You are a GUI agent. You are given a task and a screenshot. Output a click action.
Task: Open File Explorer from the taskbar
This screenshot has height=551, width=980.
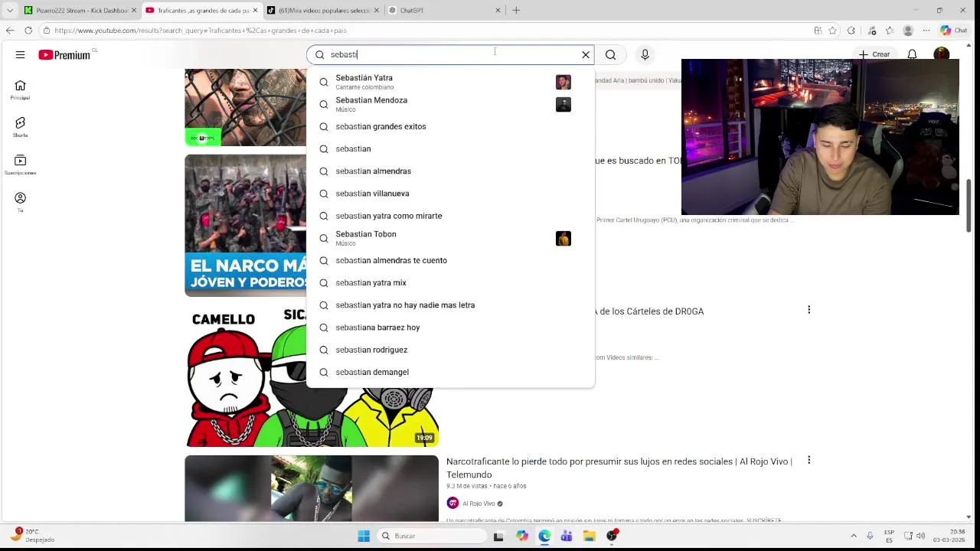pyautogui.click(x=589, y=536)
